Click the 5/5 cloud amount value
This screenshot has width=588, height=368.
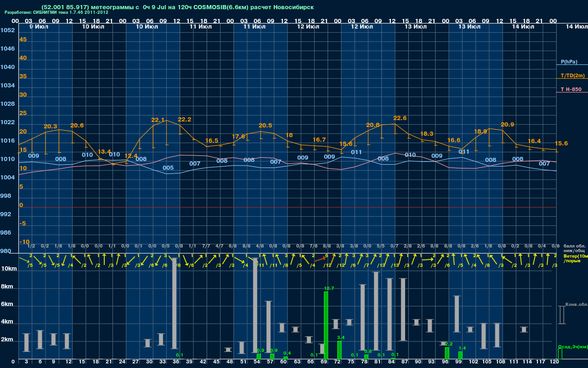(381, 247)
